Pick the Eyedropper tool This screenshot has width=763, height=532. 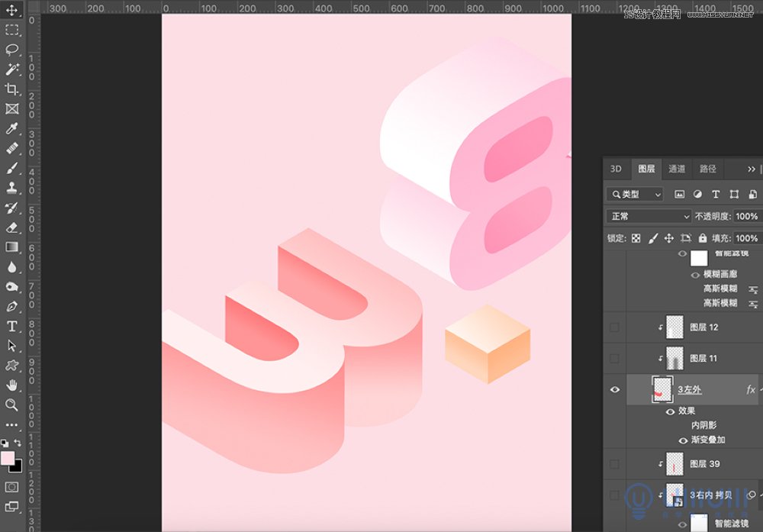click(12, 129)
